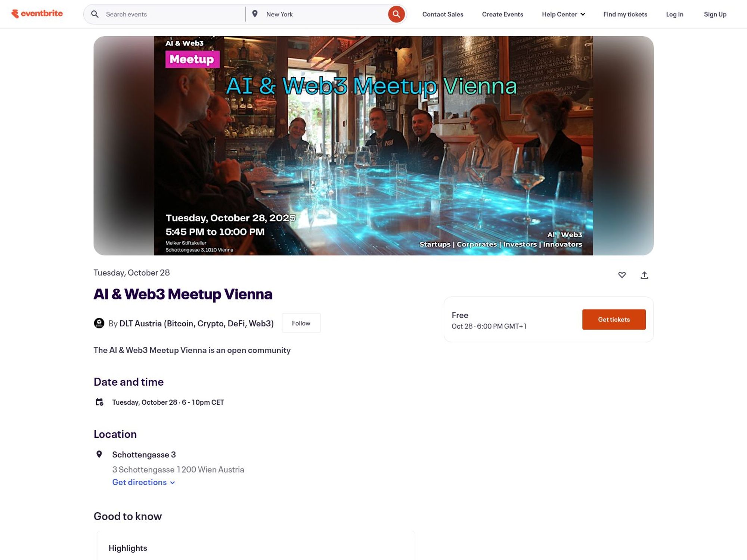This screenshot has width=747, height=560.
Task: Share the event via upload icon
Action: coord(644,275)
